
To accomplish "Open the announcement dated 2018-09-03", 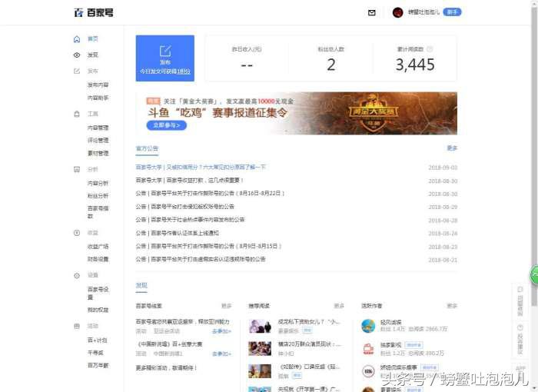I will (201, 168).
